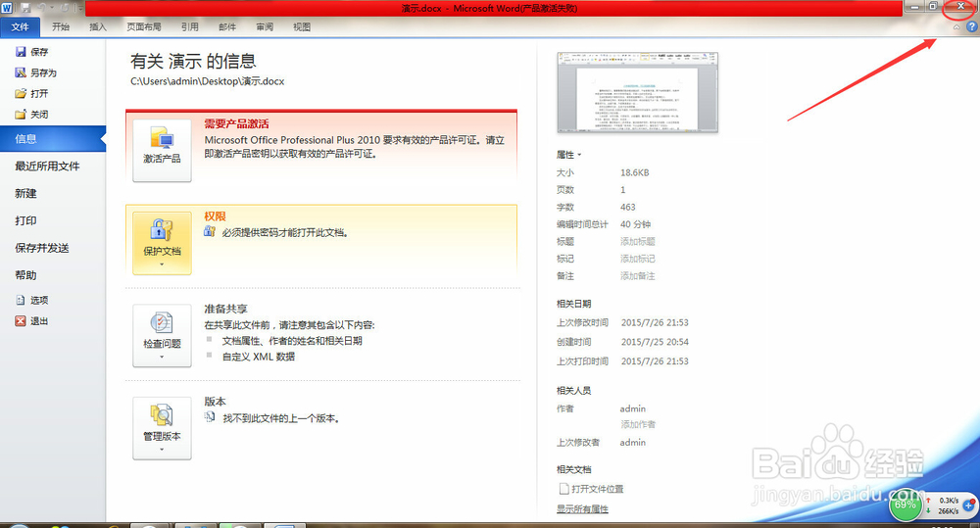Click the quick access Save icon
Viewport: 980px width, 528px height.
(x=25, y=8)
